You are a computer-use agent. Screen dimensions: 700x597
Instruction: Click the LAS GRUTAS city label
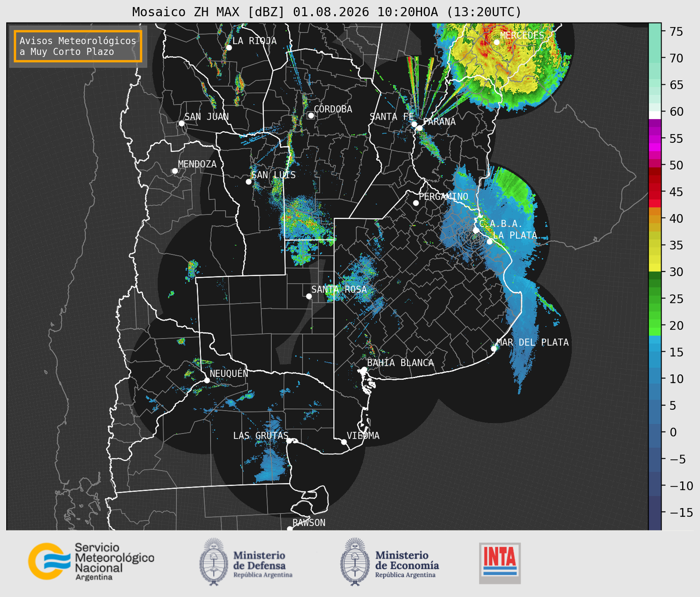click(261, 436)
